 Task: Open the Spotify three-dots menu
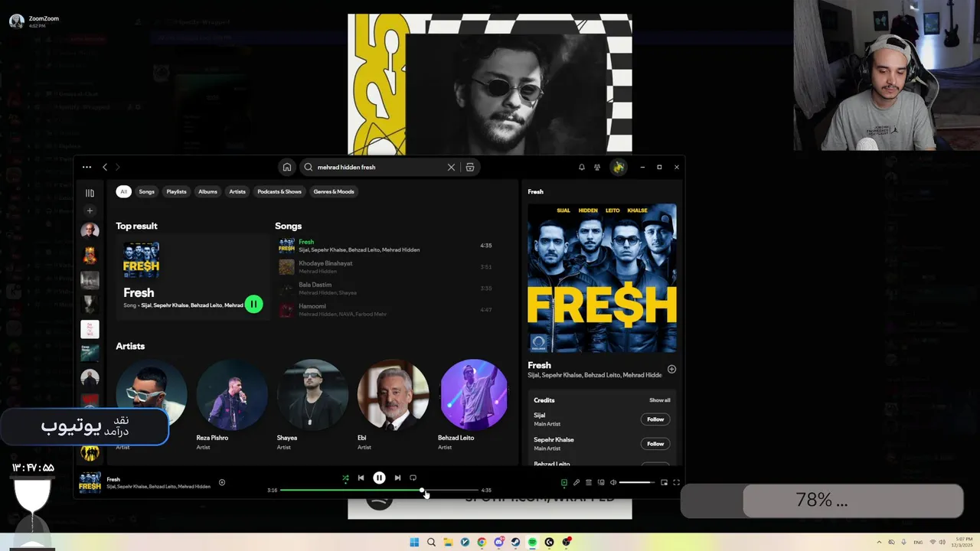click(x=87, y=167)
